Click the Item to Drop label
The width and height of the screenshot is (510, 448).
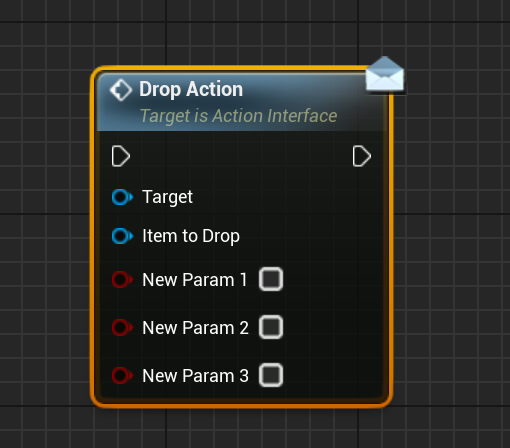(x=191, y=236)
